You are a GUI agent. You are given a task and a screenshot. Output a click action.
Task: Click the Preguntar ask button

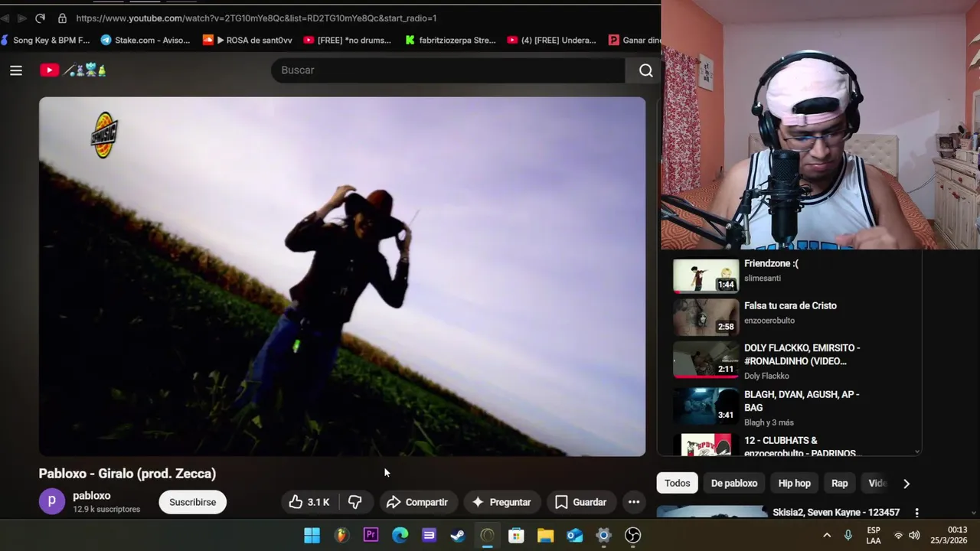tap(501, 502)
